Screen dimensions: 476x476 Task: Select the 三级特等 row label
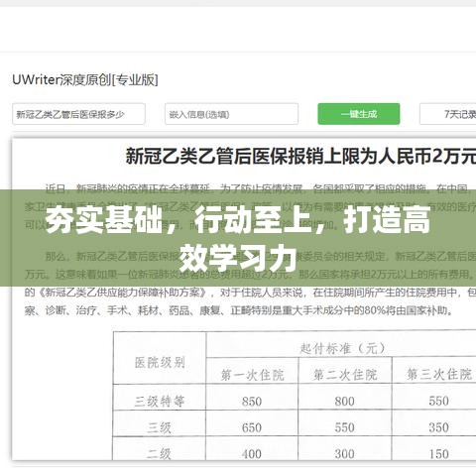160,402
